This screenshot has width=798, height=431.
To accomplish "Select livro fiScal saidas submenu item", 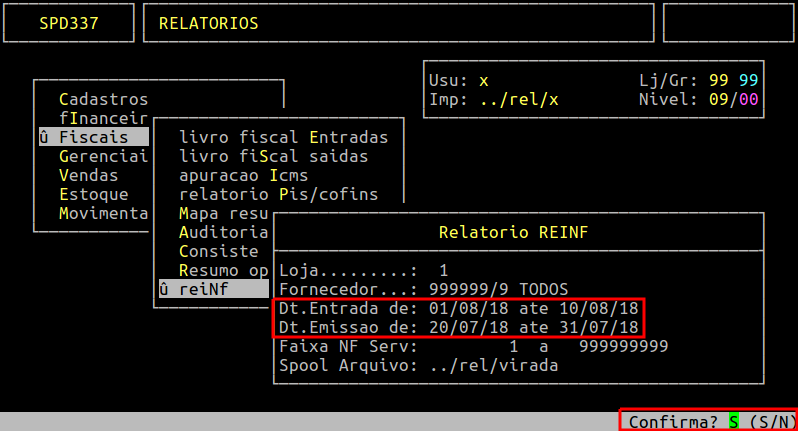I will (x=273, y=156).
